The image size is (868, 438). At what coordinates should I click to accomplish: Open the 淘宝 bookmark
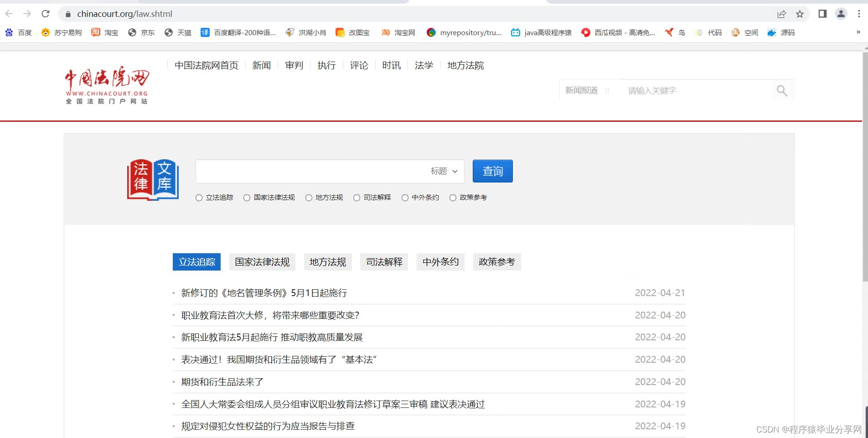click(104, 32)
